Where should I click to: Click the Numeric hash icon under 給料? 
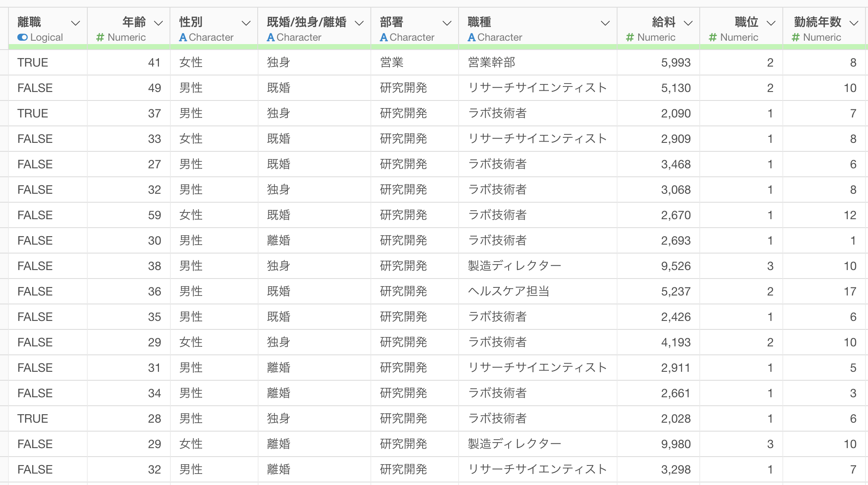pos(630,37)
